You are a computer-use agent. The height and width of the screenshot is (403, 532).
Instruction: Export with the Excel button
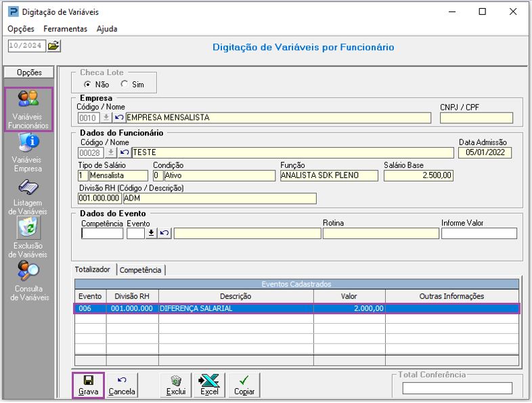coord(209,385)
